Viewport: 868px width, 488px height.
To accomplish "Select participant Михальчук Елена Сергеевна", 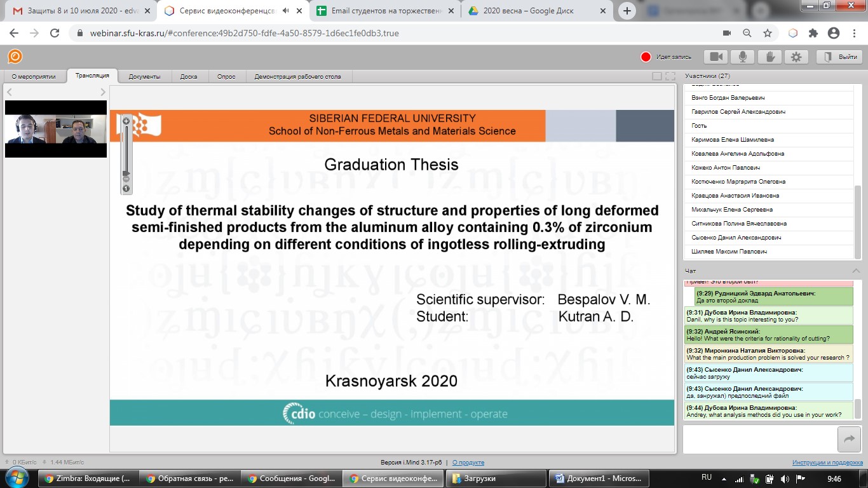I will [768, 210].
